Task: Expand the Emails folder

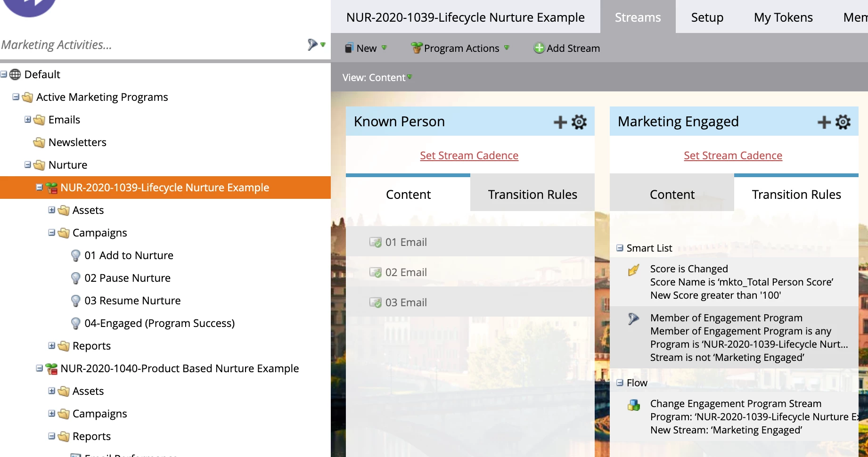Action: (x=28, y=119)
